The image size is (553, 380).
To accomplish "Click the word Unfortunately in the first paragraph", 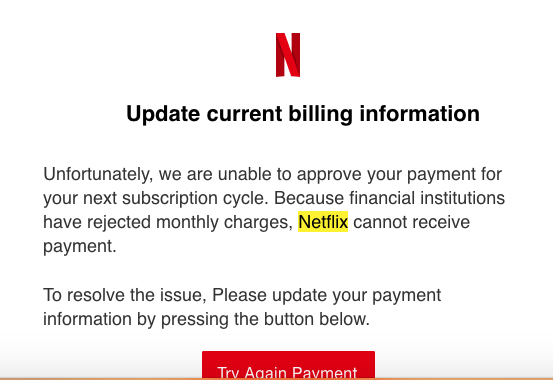I will 98,175.
